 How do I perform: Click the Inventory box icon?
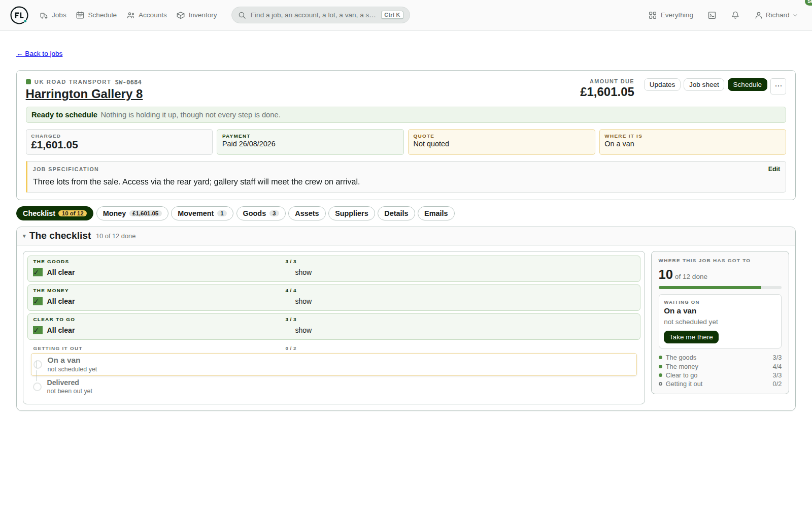click(181, 15)
